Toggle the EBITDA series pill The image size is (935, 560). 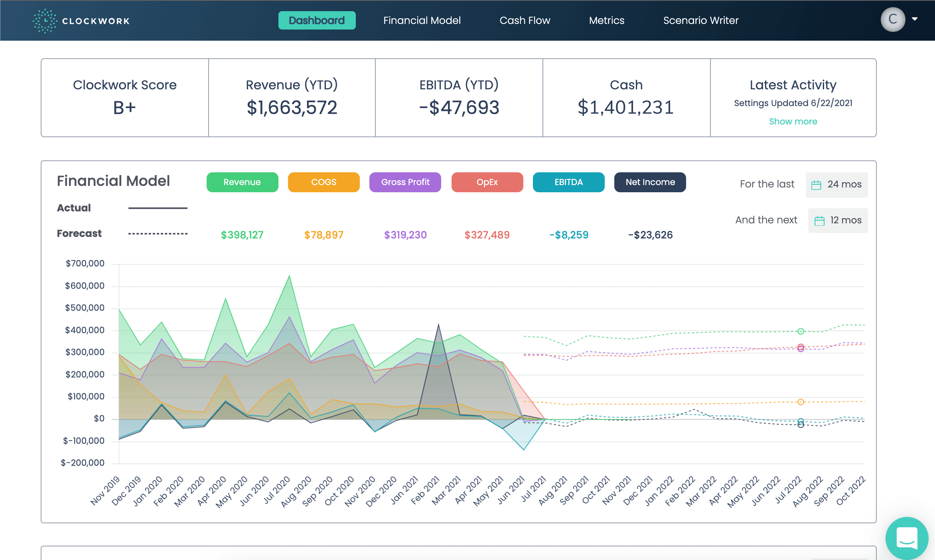pyautogui.click(x=568, y=182)
